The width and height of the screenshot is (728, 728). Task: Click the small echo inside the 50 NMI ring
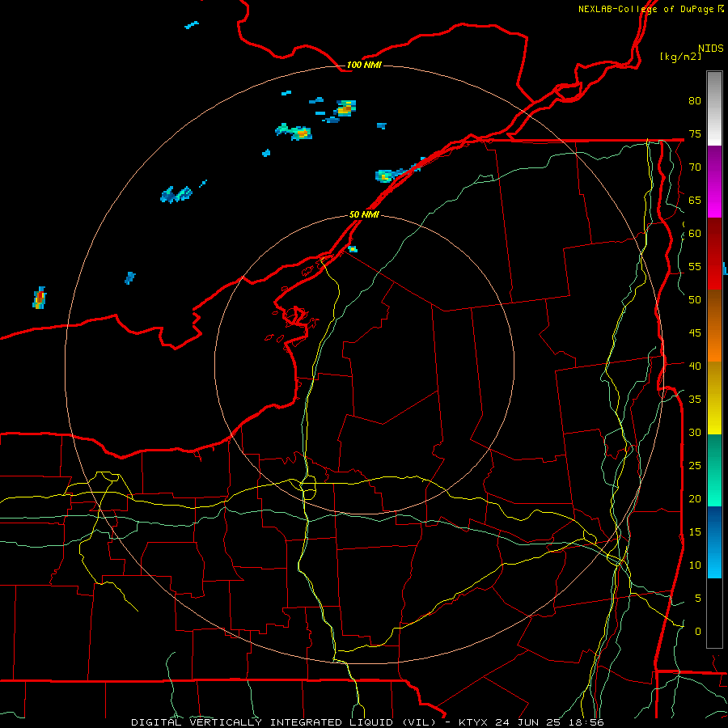click(x=353, y=249)
